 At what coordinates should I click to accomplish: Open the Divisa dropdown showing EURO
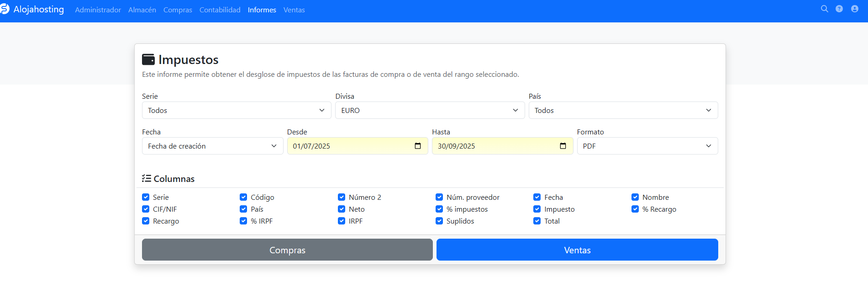[429, 110]
